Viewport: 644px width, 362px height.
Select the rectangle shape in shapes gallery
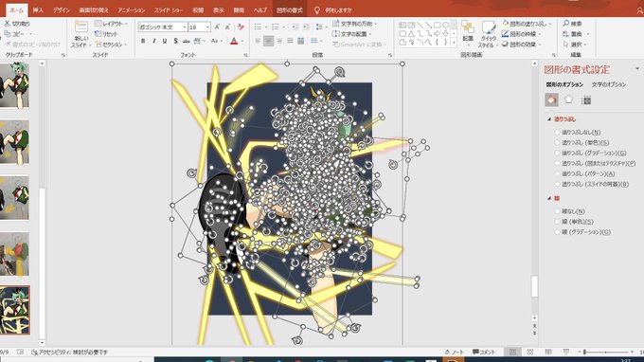tap(437, 26)
